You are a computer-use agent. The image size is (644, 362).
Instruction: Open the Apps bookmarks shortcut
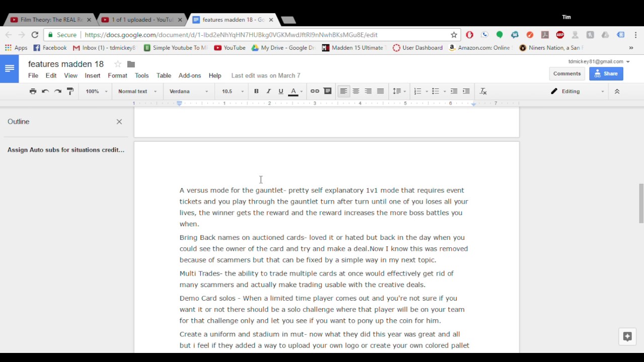pyautogui.click(x=16, y=48)
